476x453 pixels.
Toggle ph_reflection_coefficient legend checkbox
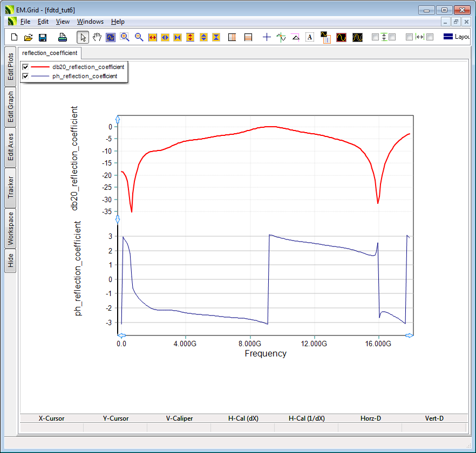coord(25,77)
